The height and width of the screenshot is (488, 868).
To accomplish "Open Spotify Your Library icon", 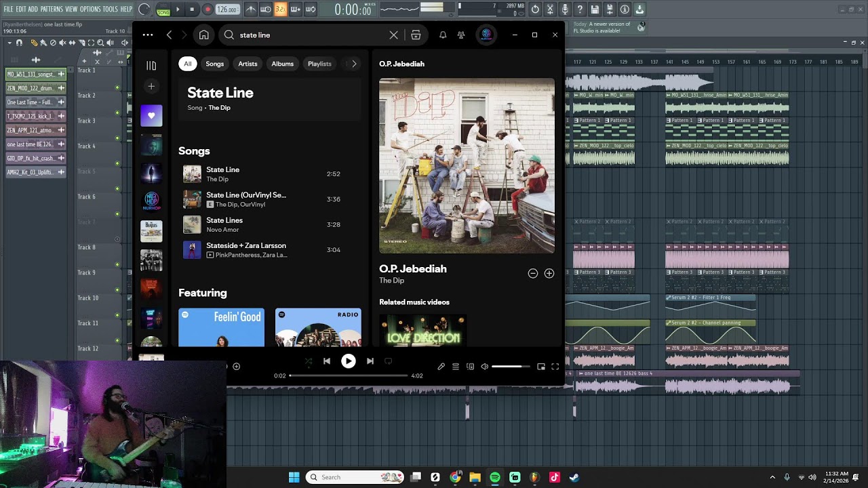I will coord(151,65).
